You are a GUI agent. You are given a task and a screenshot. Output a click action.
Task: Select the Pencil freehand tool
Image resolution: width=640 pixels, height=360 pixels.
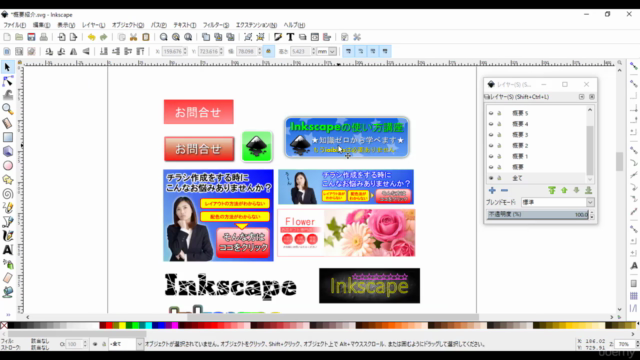(x=7, y=208)
